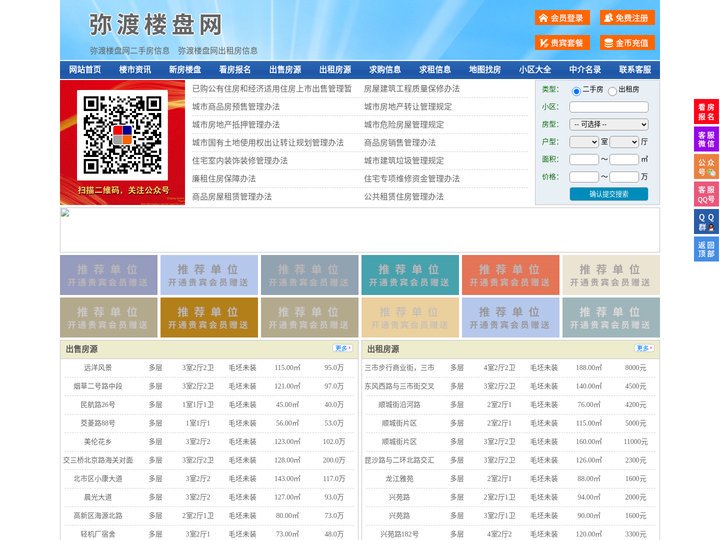720x540 pixels.
Task: Click the dark gold 推荐单位 banner
Action: (x=209, y=317)
